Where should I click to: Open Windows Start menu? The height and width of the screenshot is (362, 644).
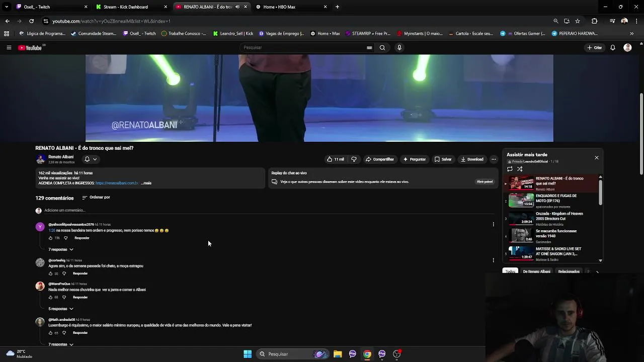pyautogui.click(x=248, y=354)
